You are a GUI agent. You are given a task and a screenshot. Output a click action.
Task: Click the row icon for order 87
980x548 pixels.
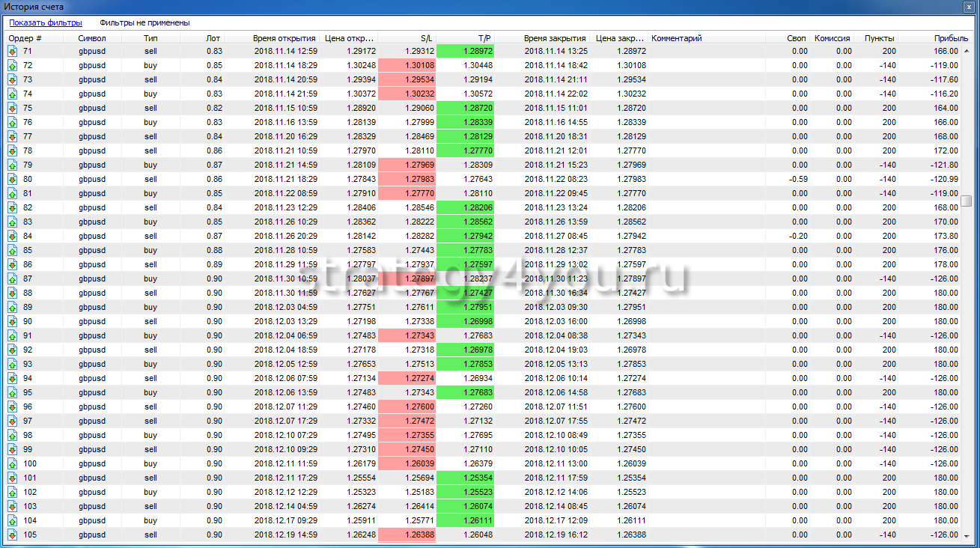[13, 278]
